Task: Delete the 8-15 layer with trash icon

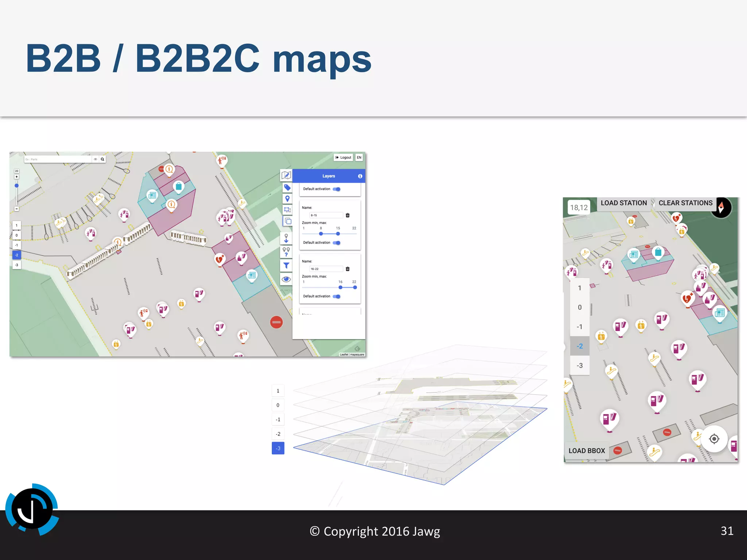Action: click(348, 215)
